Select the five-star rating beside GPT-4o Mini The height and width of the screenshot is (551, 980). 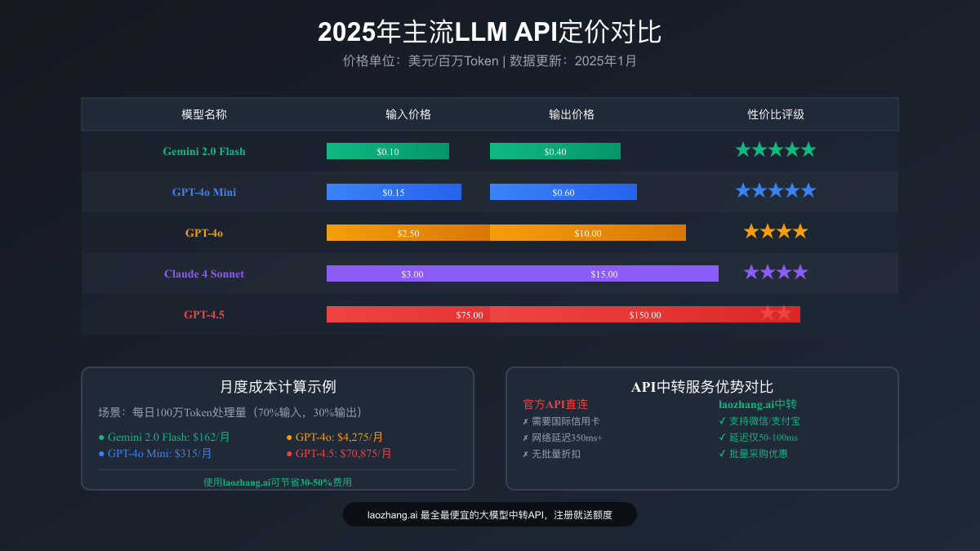774,190
